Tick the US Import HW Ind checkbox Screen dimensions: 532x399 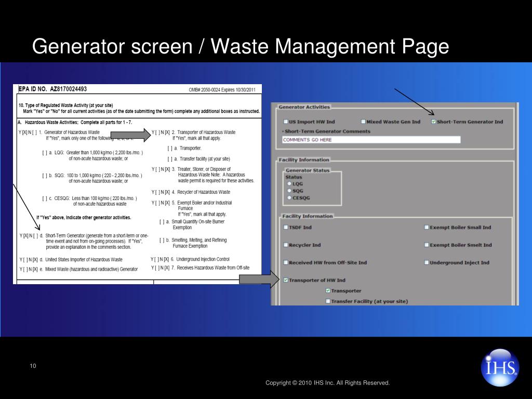click(286, 122)
